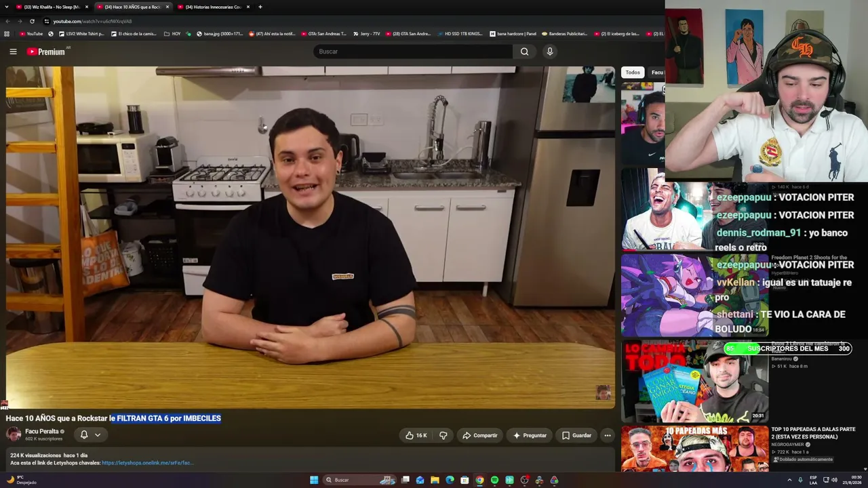Open the Windows Start menu
The width and height of the screenshot is (868, 488).
click(314, 480)
